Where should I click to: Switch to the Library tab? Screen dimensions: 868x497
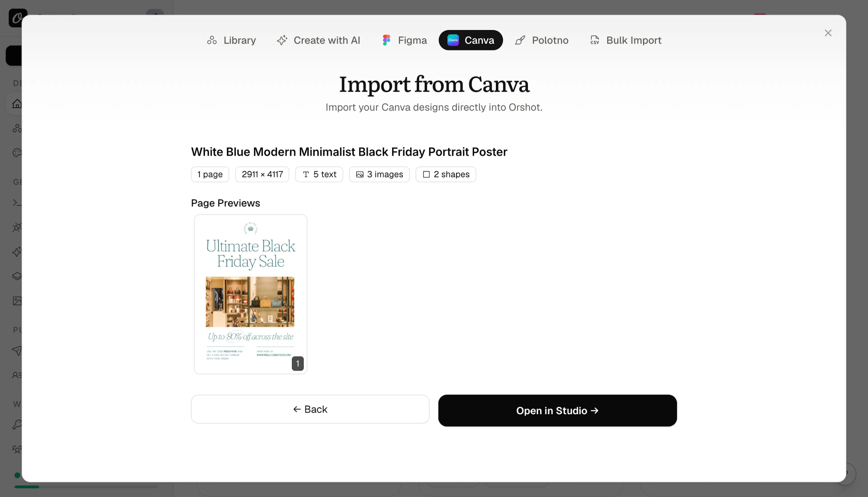(231, 40)
